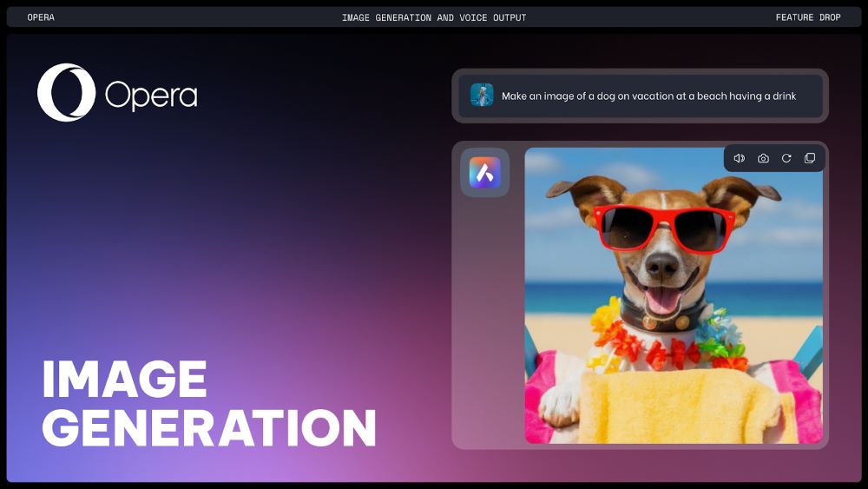The image size is (868, 489).
Task: Click the 'FEATURE DROP' label
Action: [x=807, y=17]
